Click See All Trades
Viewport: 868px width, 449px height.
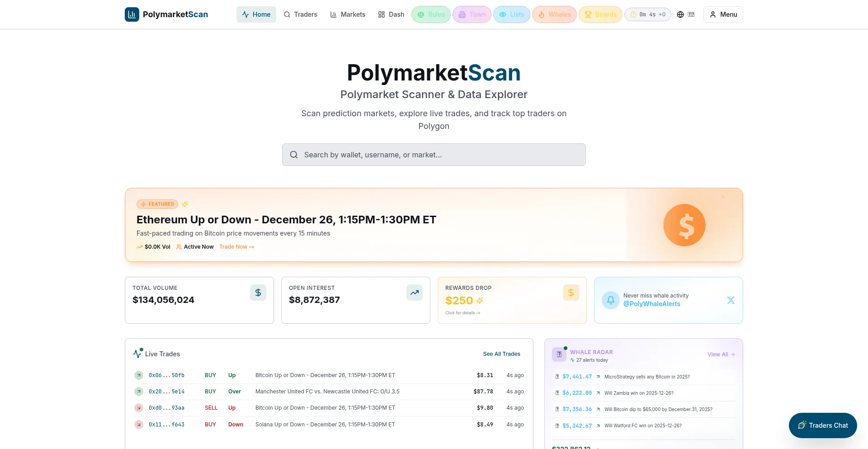(501, 354)
